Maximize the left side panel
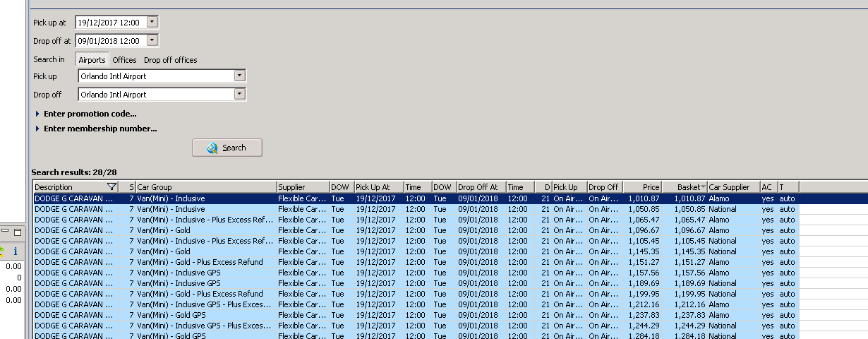The image size is (868, 339). pos(18,232)
